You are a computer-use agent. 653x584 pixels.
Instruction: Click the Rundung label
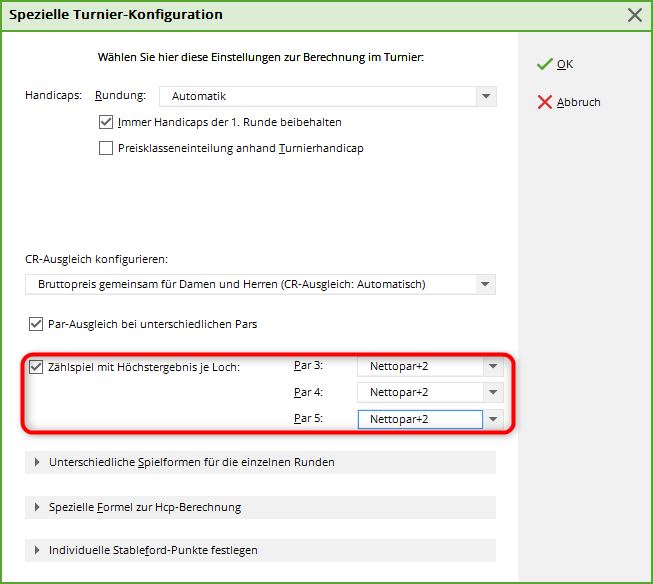coord(120,95)
